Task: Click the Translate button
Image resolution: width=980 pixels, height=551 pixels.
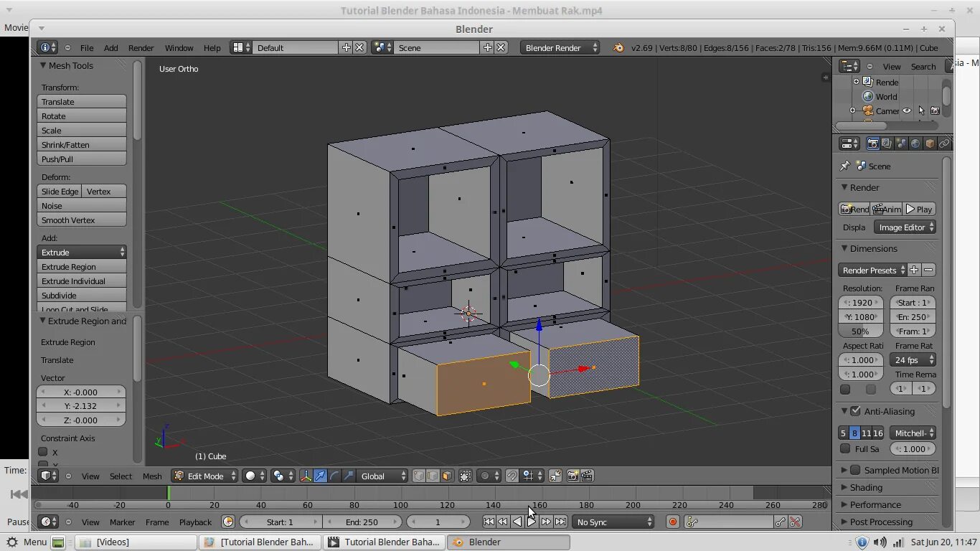Action: [82, 101]
